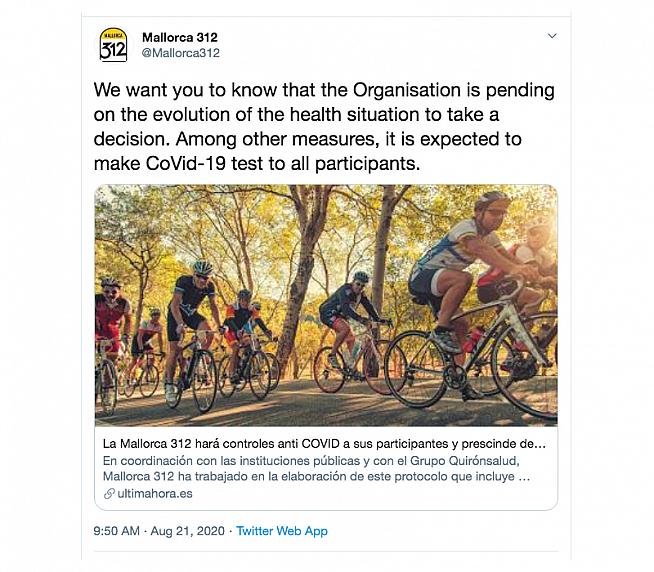Image resolution: width=654 pixels, height=572 pixels.
Task: Open the tweet options chevron menu
Action: (x=552, y=36)
